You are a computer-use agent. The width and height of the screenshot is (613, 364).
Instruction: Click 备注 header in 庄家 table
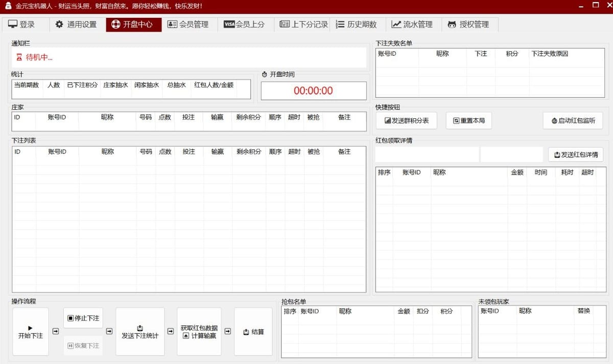point(344,117)
